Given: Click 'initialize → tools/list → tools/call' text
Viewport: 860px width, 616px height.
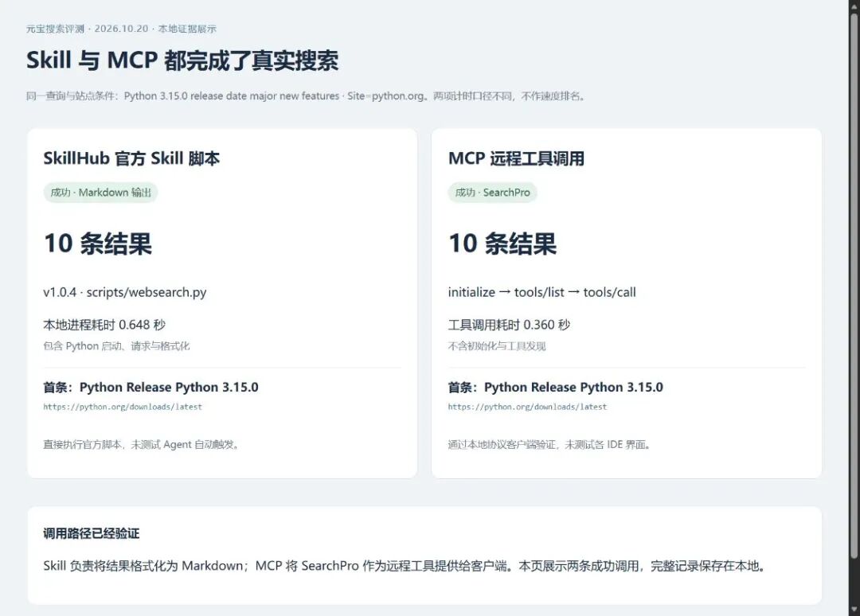Looking at the screenshot, I should point(542,292).
